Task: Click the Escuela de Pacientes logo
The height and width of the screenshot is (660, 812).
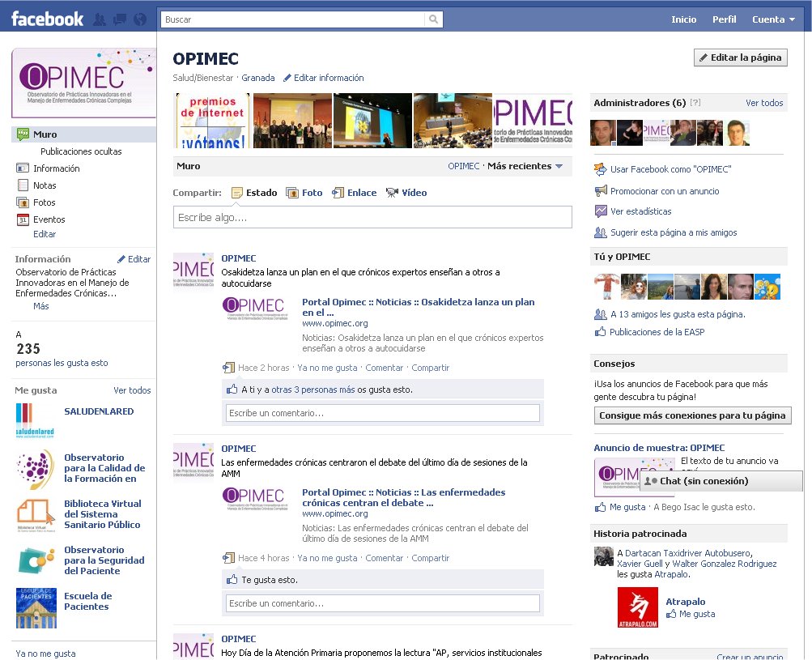Action: [x=36, y=607]
